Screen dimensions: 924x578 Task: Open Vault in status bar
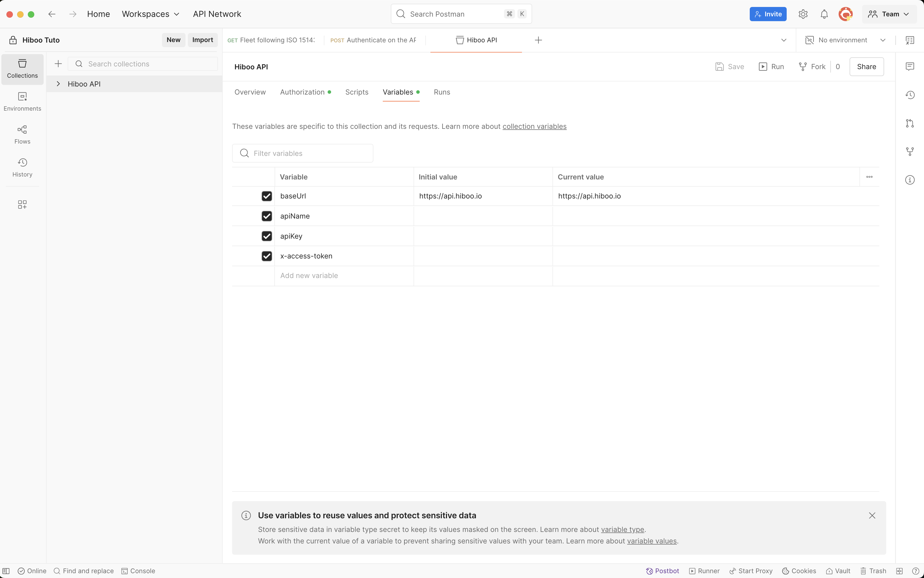[838, 571]
